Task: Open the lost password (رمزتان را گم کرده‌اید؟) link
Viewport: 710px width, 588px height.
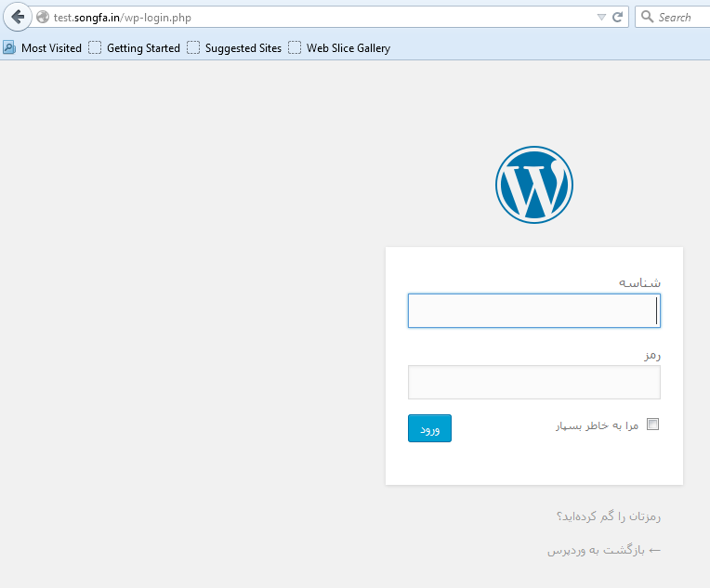Action: (x=609, y=516)
